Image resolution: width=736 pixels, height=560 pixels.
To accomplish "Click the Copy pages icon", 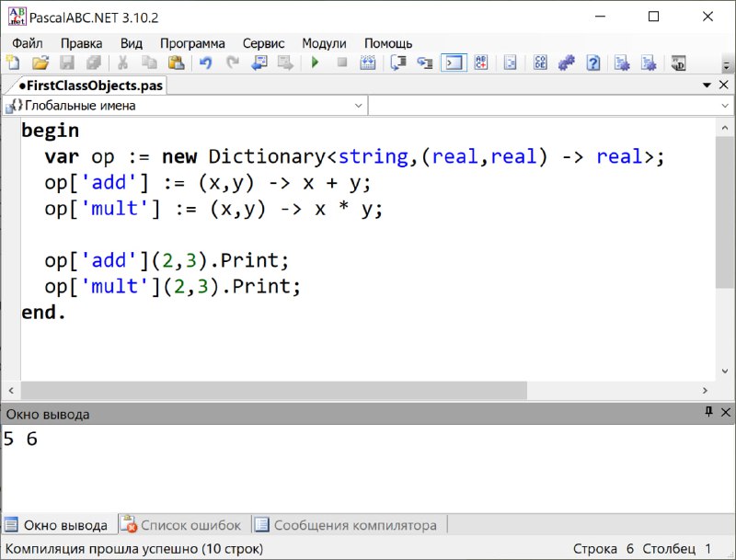I will (x=149, y=63).
